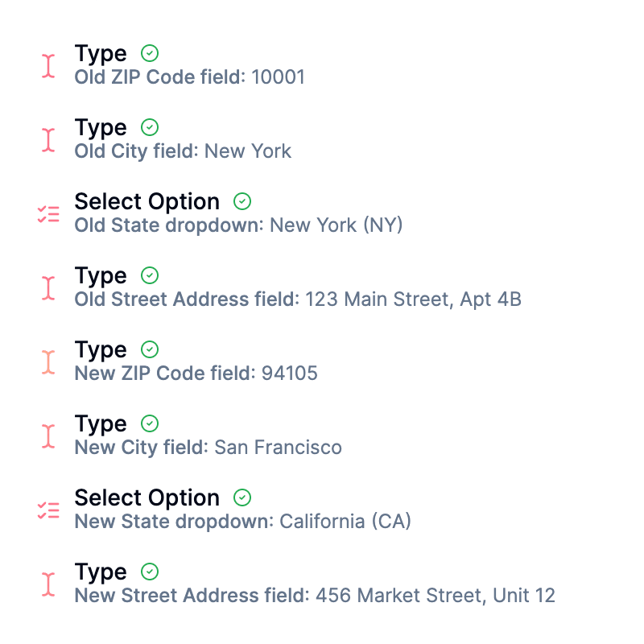The height and width of the screenshot is (644, 644).
Task: Open the Old City field: New York step
Action: [183, 151]
